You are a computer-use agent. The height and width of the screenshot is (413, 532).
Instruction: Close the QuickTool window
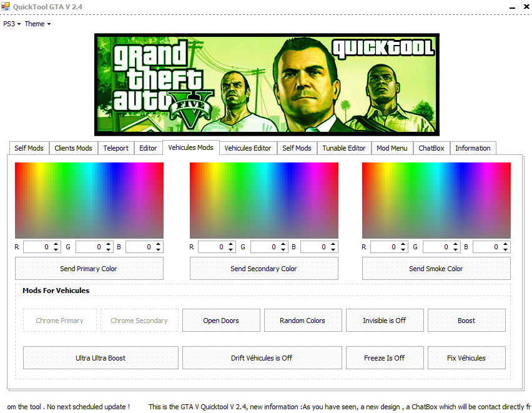[x=526, y=6]
